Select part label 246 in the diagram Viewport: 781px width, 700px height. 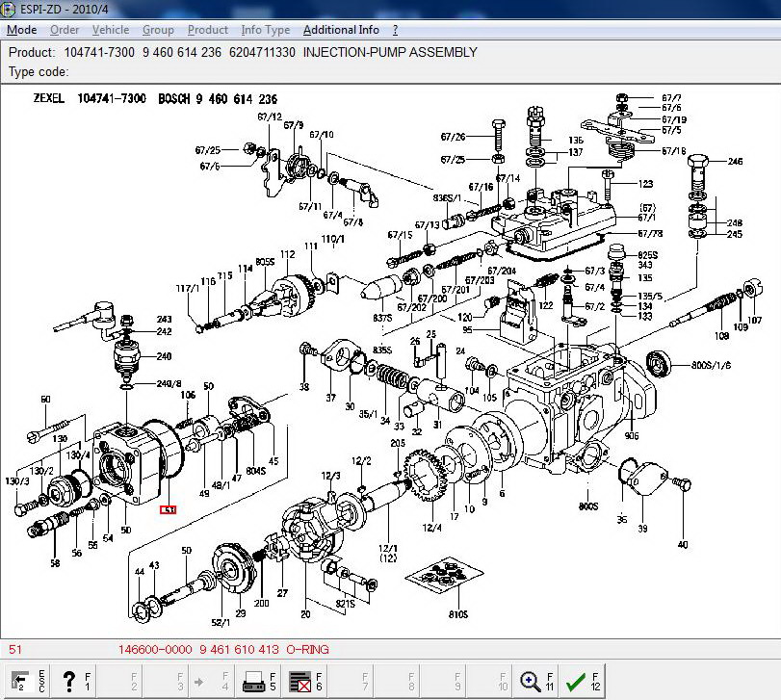coord(735,162)
